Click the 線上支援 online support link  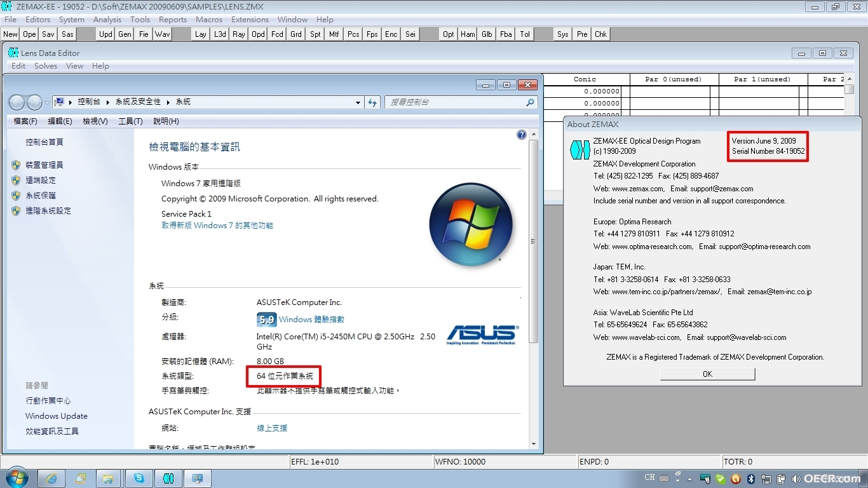click(272, 428)
